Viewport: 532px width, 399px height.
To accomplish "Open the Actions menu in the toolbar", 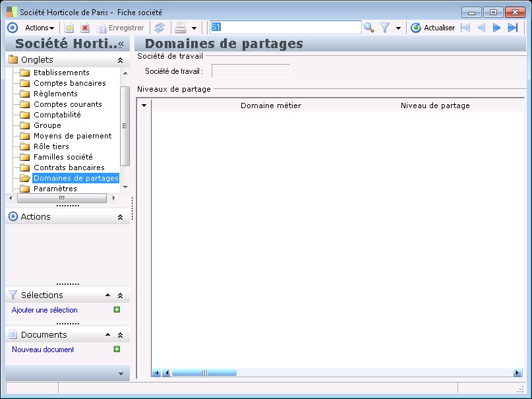I will 40,28.
